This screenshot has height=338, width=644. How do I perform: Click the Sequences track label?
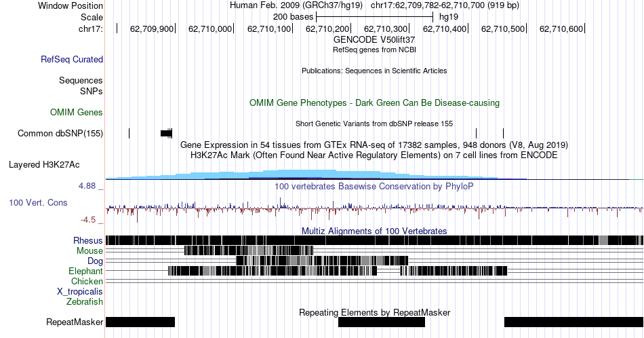81,80
